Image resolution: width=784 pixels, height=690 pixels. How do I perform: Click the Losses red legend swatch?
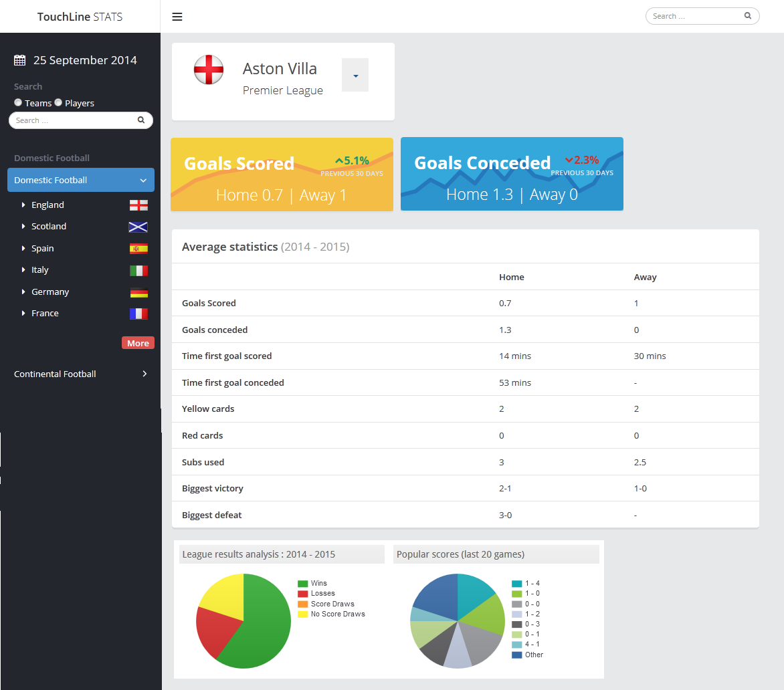[x=302, y=594]
